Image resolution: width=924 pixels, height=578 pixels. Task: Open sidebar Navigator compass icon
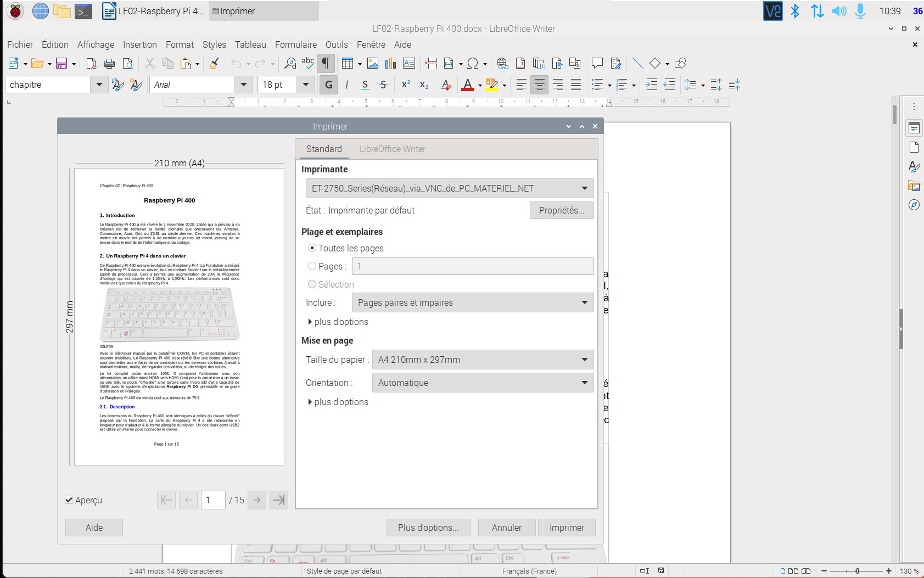pos(914,205)
